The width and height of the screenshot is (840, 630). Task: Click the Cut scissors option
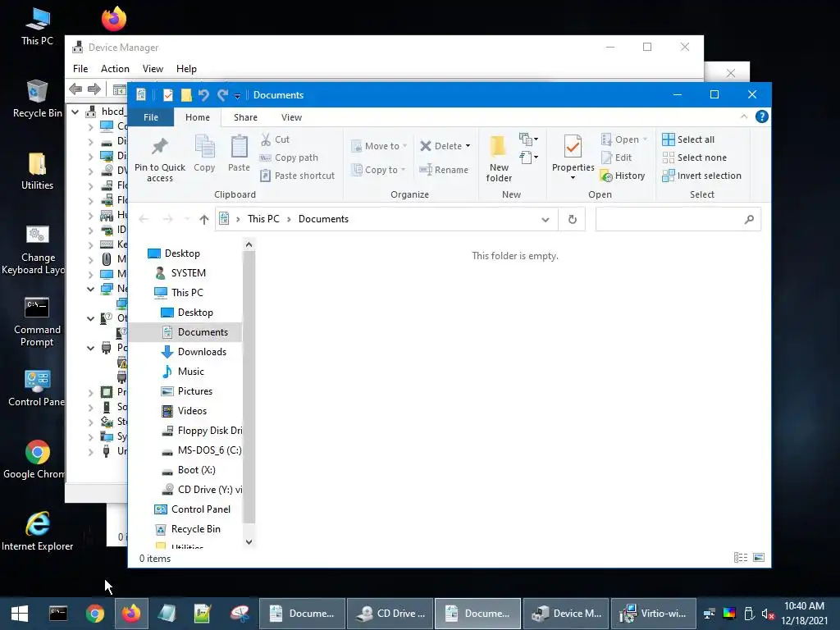click(x=276, y=139)
